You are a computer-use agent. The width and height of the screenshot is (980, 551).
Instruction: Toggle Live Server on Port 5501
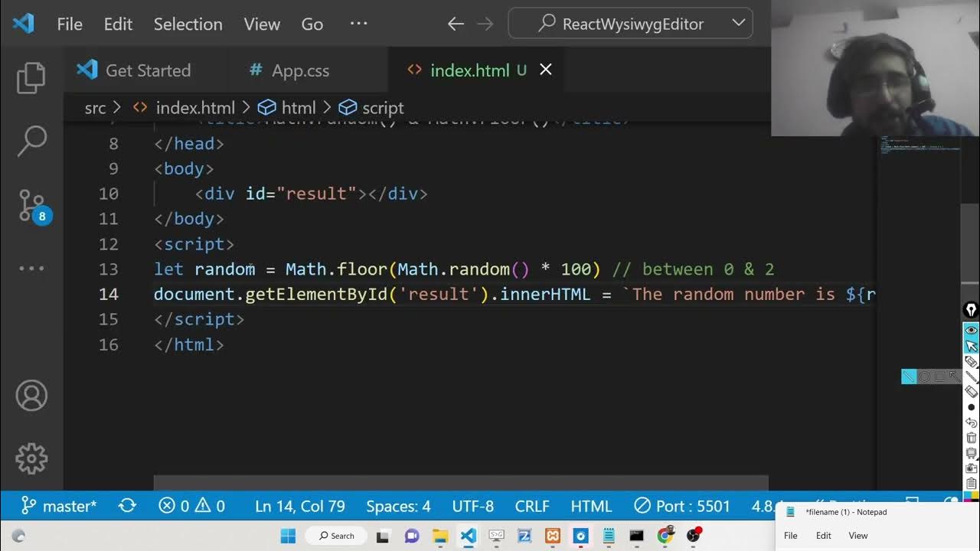point(683,506)
